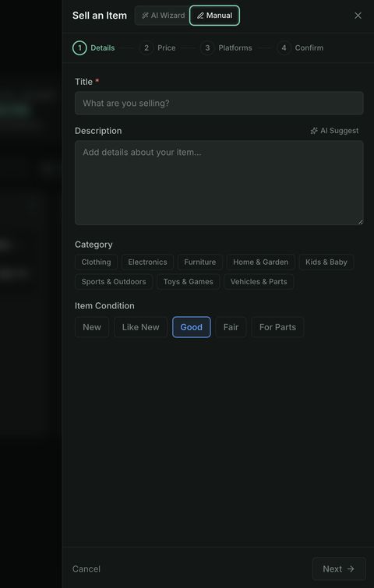Select the New condition option
Viewport: 374px width, 588px height.
(x=92, y=327)
